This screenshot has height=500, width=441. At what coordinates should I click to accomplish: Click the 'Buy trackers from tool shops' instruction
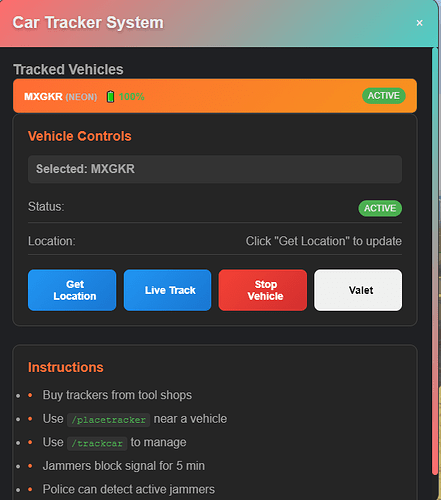pyautogui.click(x=117, y=395)
